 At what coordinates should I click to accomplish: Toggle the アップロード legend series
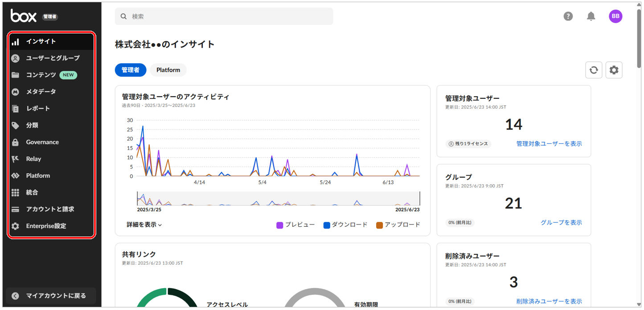tap(398, 225)
